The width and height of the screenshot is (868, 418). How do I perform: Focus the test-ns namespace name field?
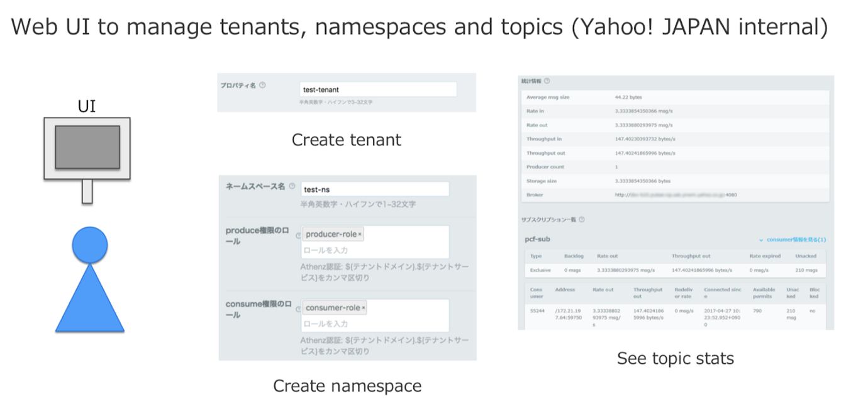tap(375, 189)
